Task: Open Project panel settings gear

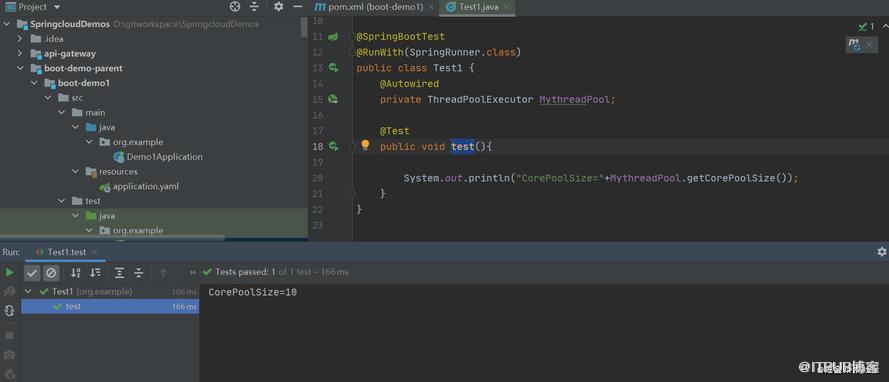Action: tap(278, 7)
